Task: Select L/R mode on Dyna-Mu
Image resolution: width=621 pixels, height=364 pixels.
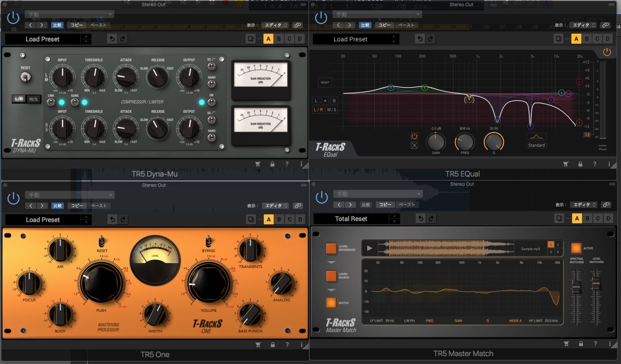Action: pyautogui.click(x=19, y=99)
